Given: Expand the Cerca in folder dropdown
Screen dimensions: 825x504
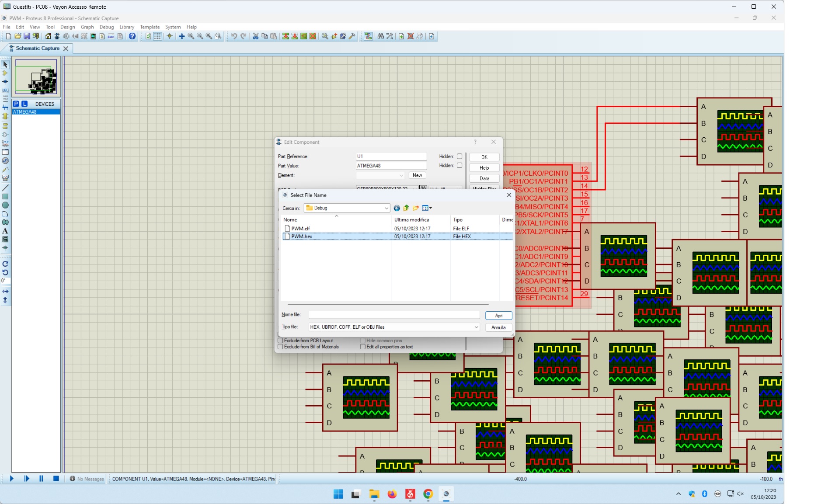Looking at the screenshot, I should click(x=386, y=208).
